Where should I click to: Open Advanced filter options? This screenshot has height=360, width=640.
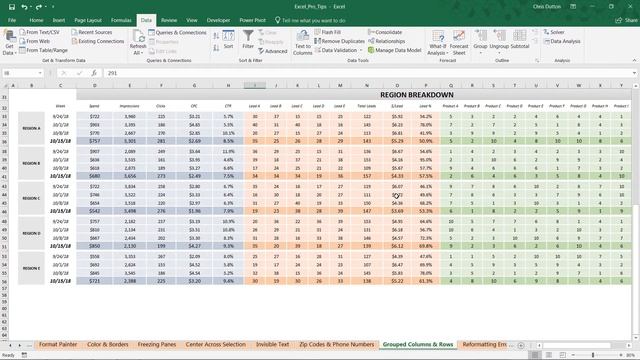coord(273,51)
